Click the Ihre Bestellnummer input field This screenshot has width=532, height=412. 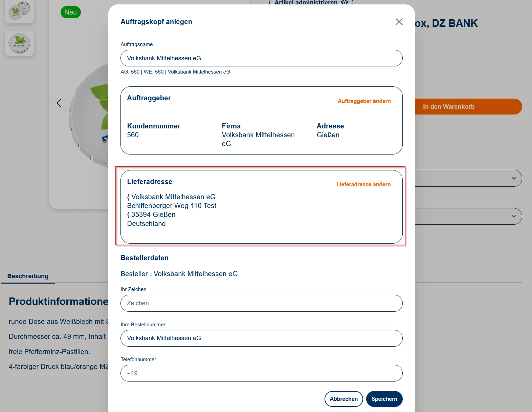click(x=261, y=338)
